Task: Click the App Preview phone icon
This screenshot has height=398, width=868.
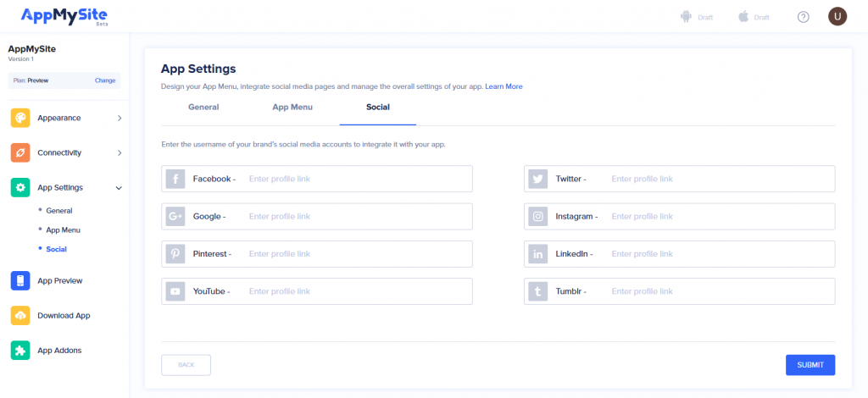Action: [x=20, y=281]
